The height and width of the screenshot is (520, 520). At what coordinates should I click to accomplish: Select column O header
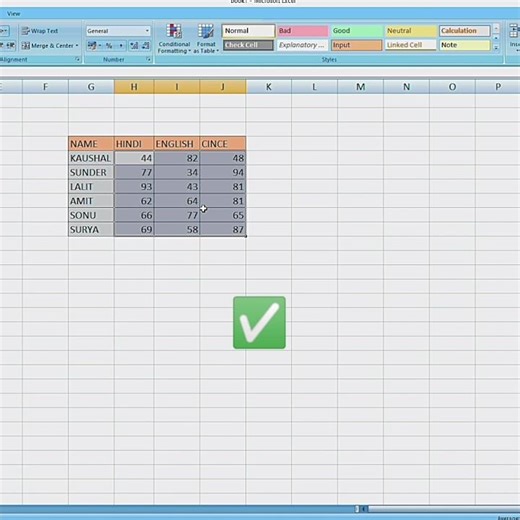pos(452,87)
